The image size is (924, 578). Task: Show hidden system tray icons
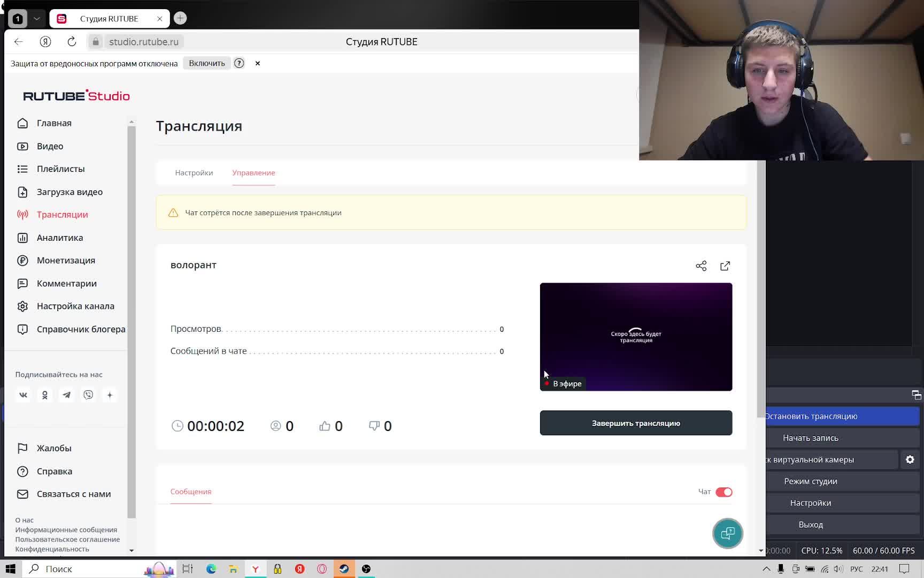(766, 569)
